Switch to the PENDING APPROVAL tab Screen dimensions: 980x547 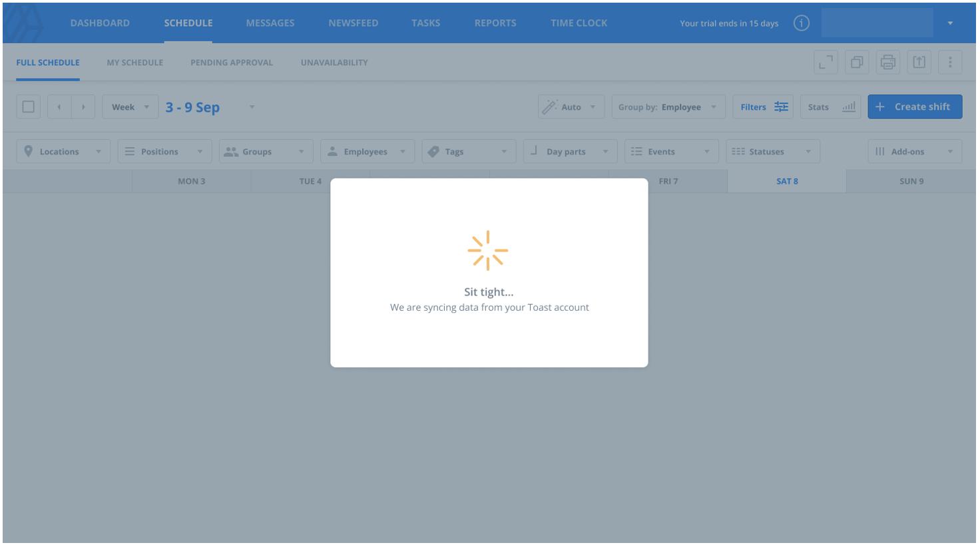tap(231, 62)
